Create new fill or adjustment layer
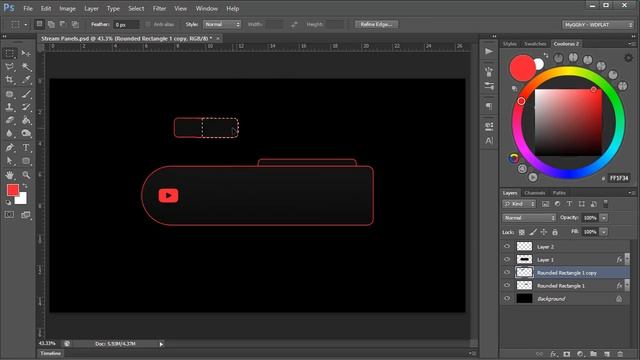The image size is (640, 360). coord(580,354)
